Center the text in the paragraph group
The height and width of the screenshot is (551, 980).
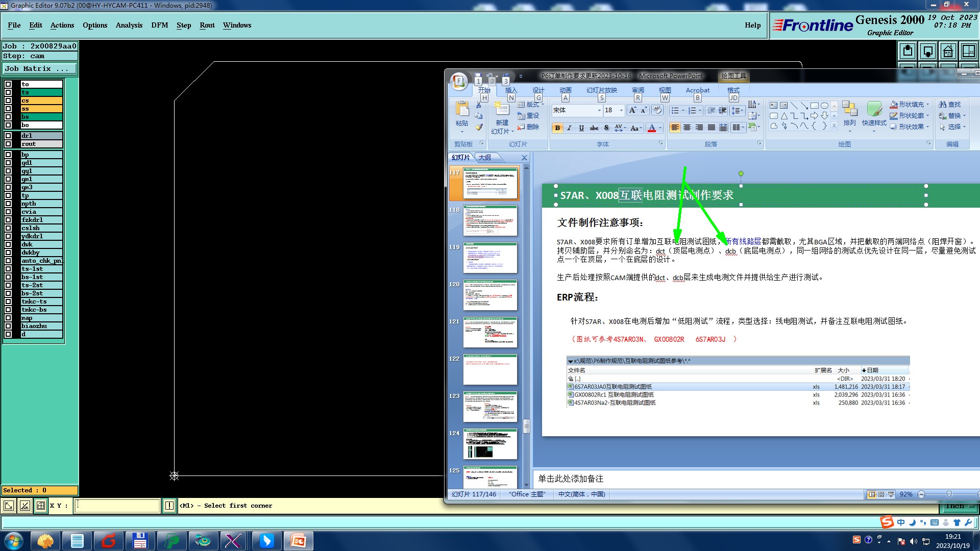click(x=687, y=128)
